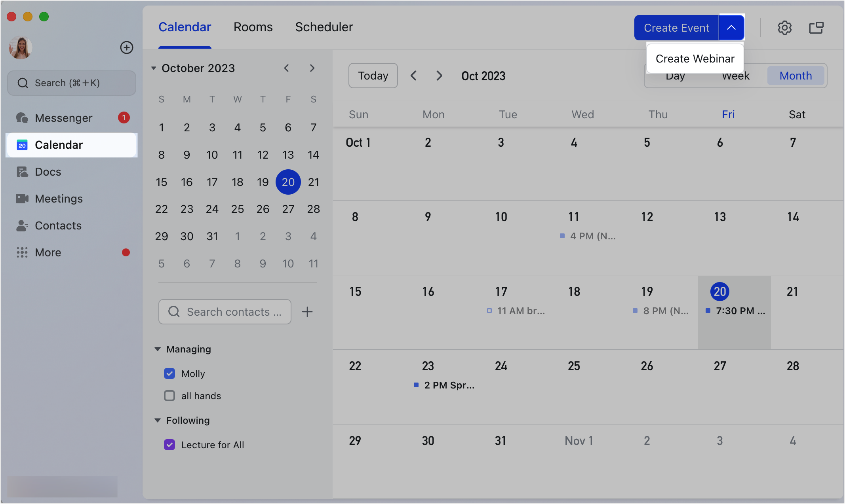Uncheck the Molly calendar

tap(169, 373)
